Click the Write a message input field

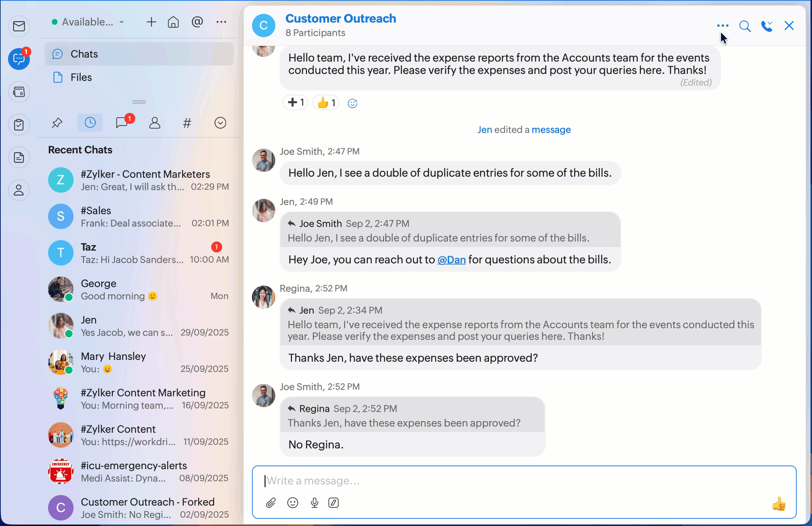(x=510, y=481)
